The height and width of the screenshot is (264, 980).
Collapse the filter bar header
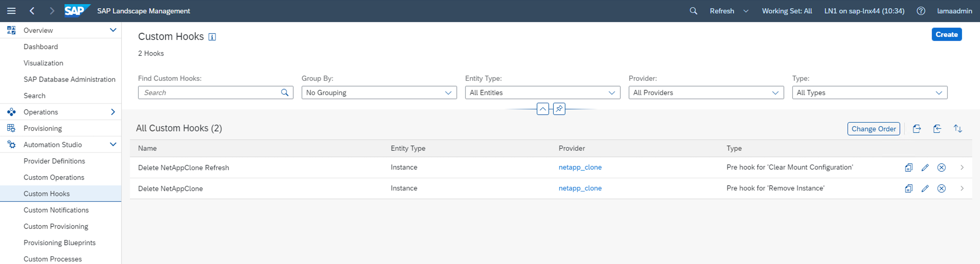point(542,109)
